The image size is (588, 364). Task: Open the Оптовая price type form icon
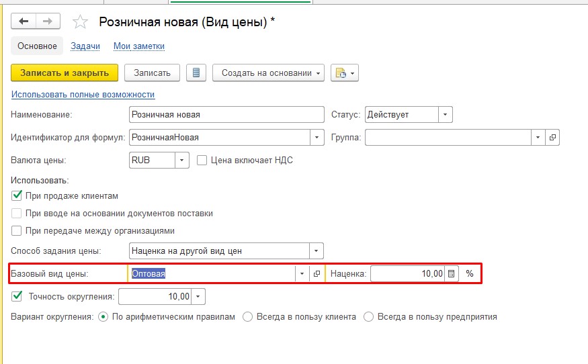point(317,273)
